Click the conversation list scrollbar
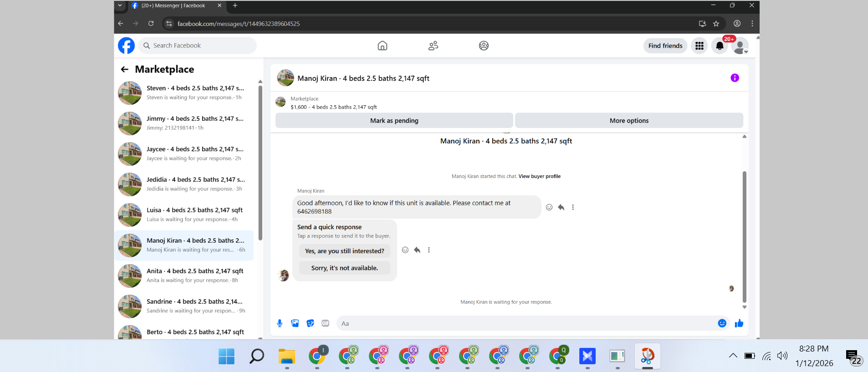The height and width of the screenshot is (372, 868). coord(260,163)
